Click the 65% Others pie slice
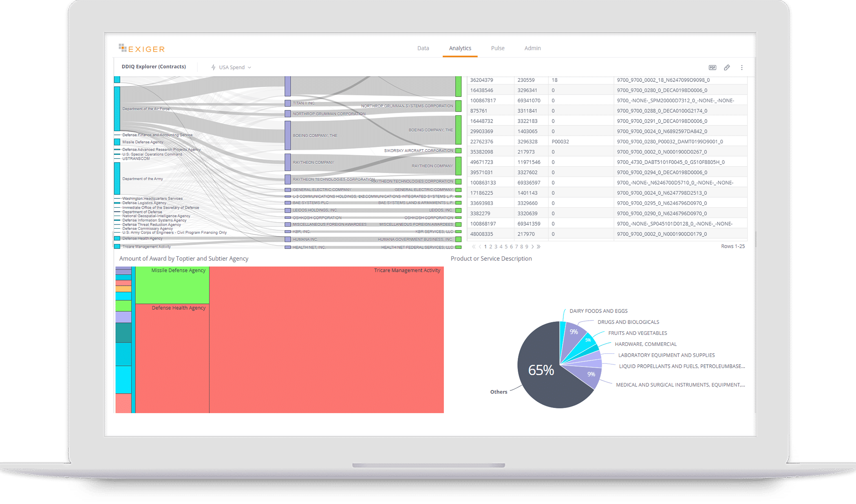The height and width of the screenshot is (504, 856). pyautogui.click(x=541, y=370)
